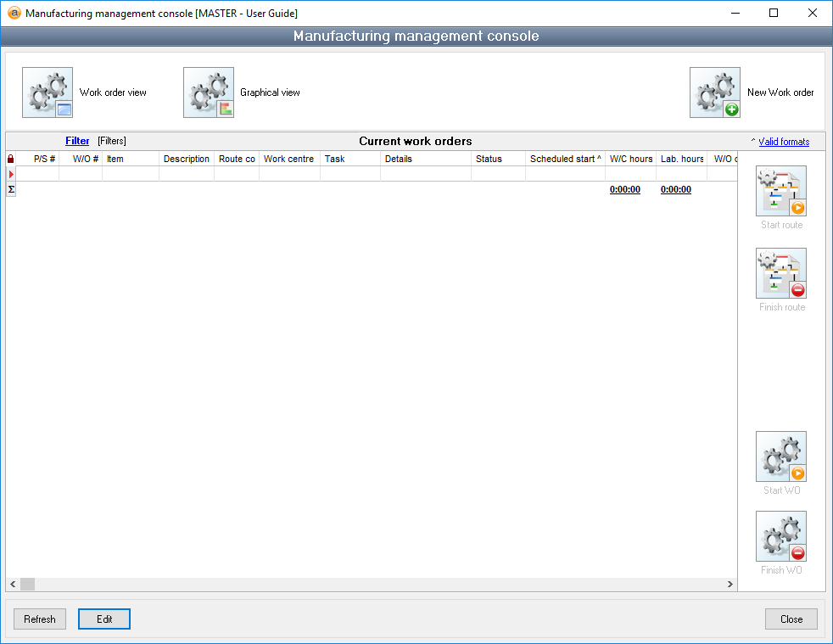Click the W/C hours total value

click(x=625, y=190)
